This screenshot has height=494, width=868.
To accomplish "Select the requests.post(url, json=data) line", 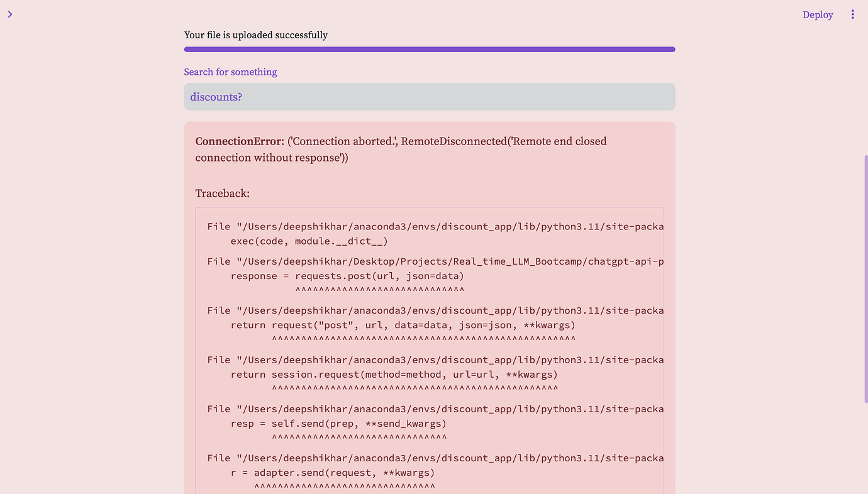I will pyautogui.click(x=347, y=276).
